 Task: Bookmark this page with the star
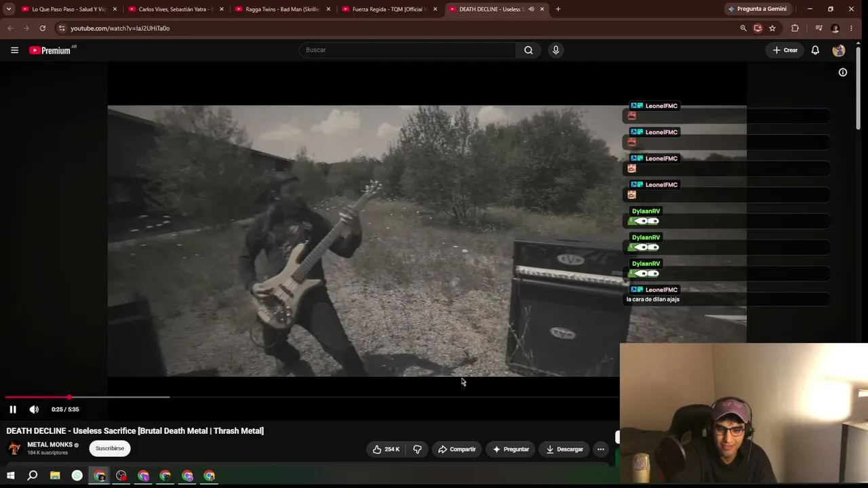[772, 28]
